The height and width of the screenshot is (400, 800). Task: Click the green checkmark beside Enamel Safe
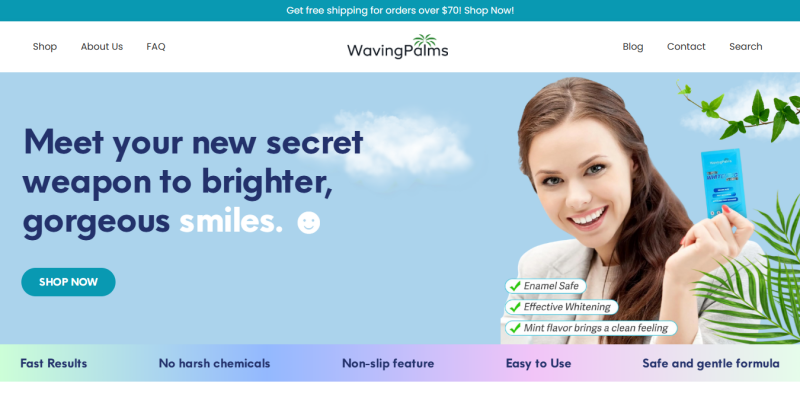515,286
